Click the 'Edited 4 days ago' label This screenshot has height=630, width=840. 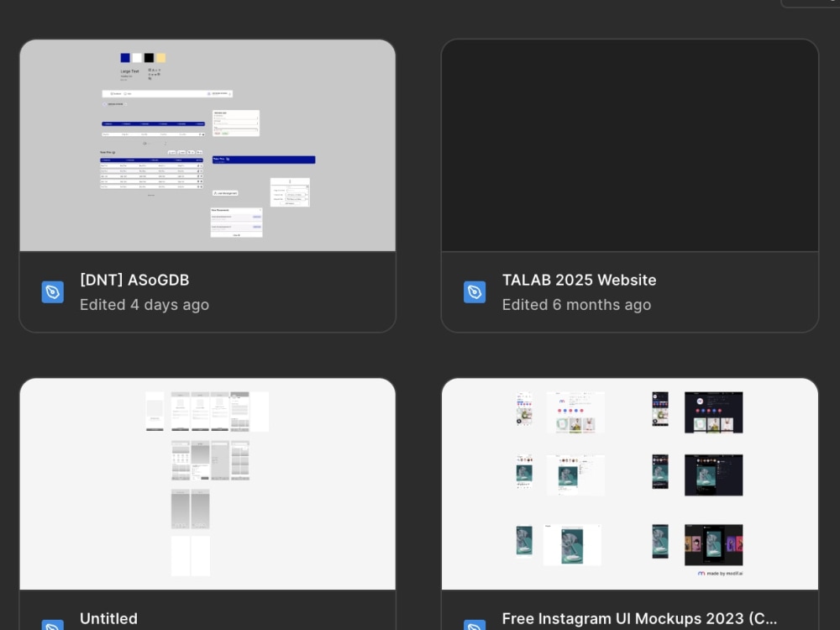(144, 305)
